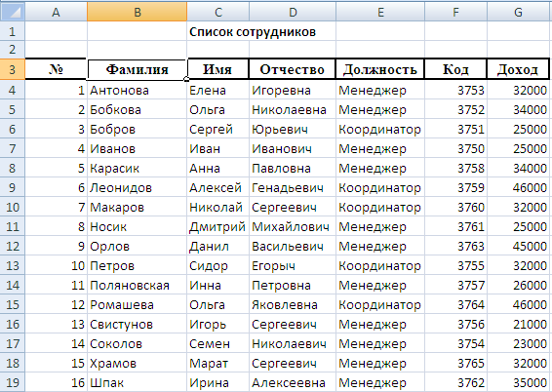Select column B header
552x392 pixels.
point(137,12)
